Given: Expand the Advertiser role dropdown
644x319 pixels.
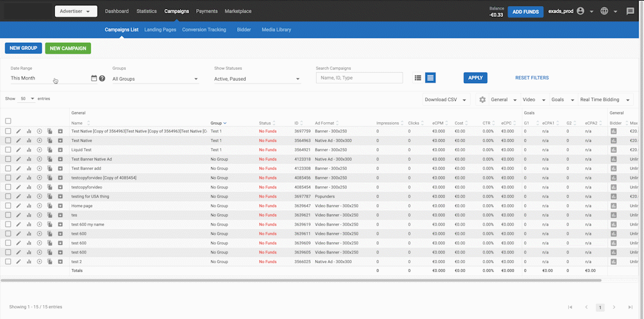Looking at the screenshot, I should pos(75,11).
